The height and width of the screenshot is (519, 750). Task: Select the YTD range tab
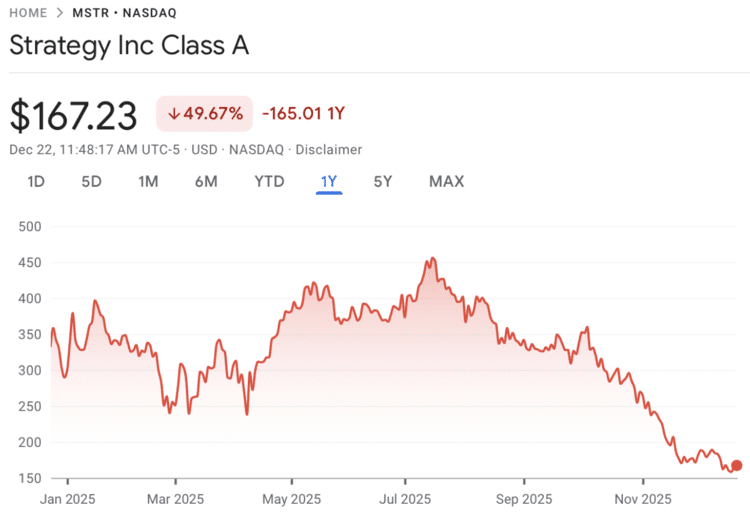pos(269,182)
